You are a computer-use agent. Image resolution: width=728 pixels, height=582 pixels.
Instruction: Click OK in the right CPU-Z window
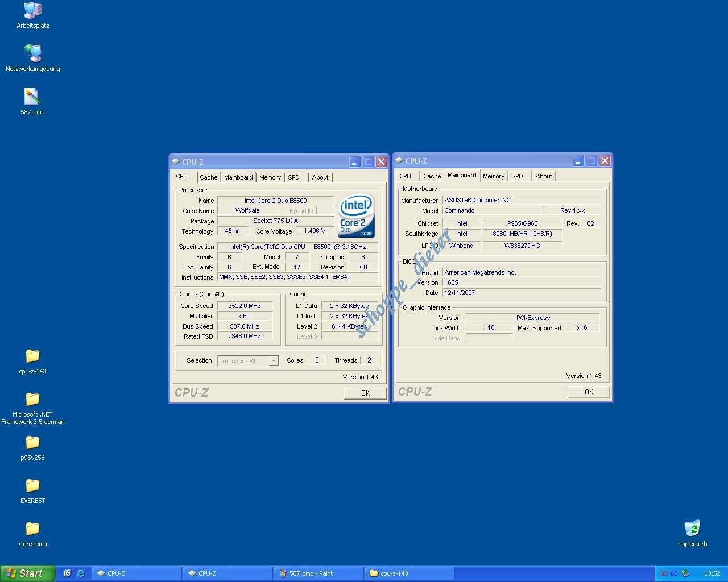coord(589,392)
